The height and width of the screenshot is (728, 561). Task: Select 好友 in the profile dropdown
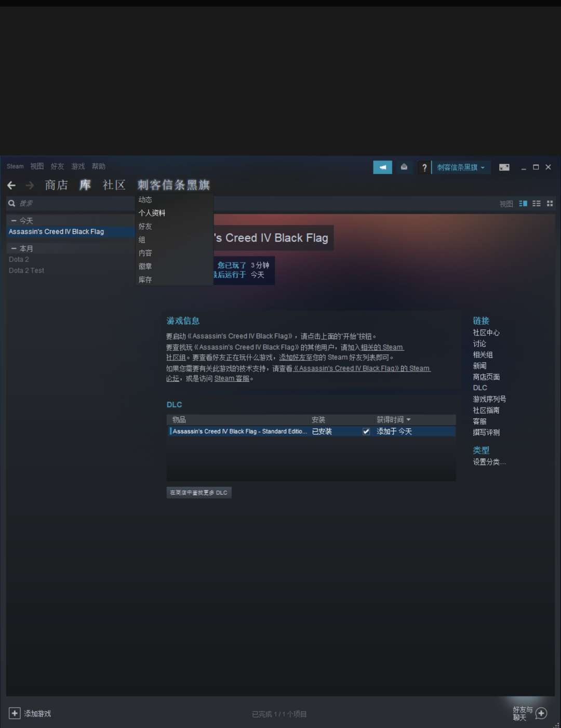click(x=175, y=227)
